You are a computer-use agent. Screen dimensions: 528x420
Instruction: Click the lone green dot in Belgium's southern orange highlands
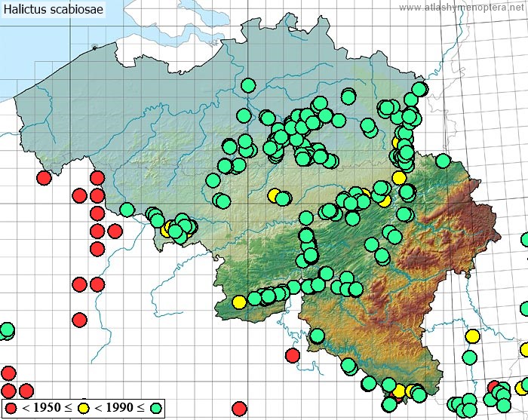click(x=317, y=336)
